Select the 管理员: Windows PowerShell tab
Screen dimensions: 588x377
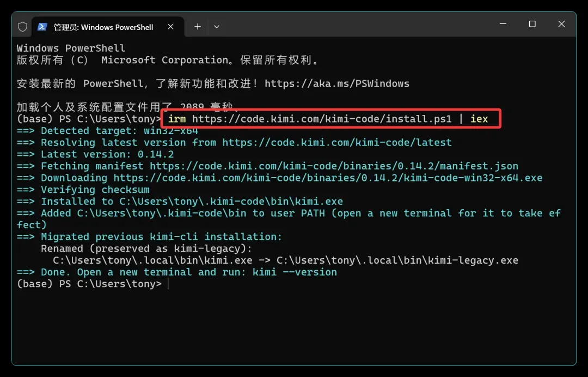click(108, 27)
